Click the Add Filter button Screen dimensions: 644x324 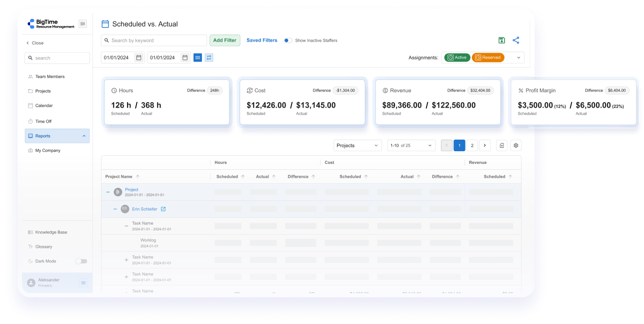224,41
